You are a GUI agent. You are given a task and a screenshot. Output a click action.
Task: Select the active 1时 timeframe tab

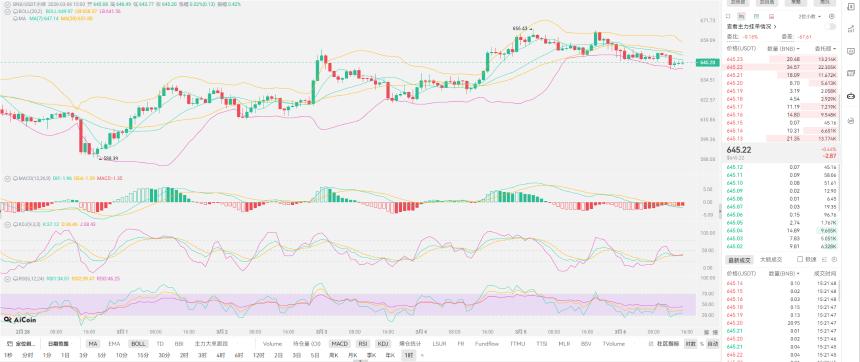409,355
